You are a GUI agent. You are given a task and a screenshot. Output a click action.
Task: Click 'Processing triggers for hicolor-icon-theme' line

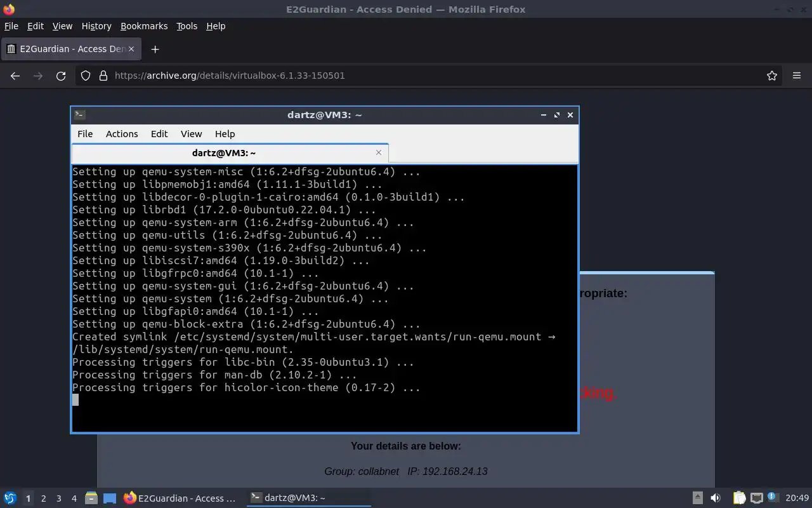246,387
